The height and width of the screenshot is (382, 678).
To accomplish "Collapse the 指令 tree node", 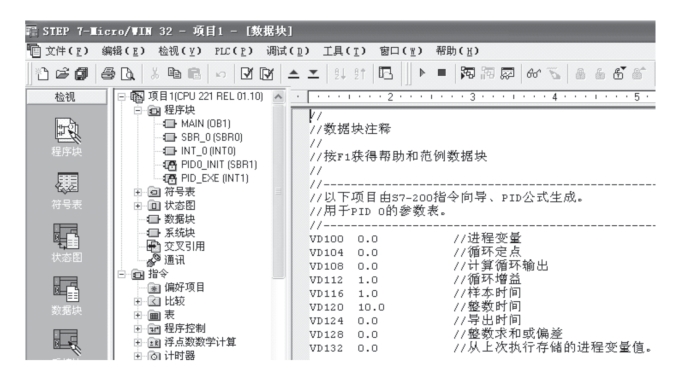I will coord(122,274).
